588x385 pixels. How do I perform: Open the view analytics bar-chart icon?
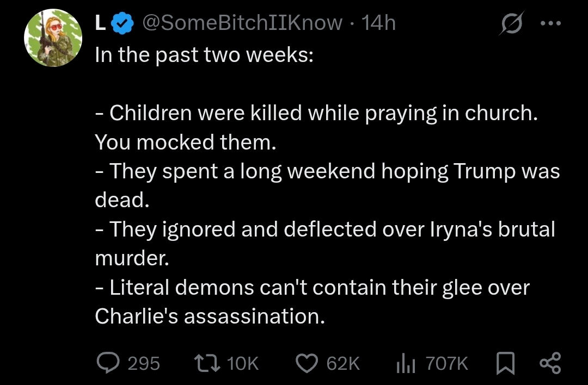404,362
